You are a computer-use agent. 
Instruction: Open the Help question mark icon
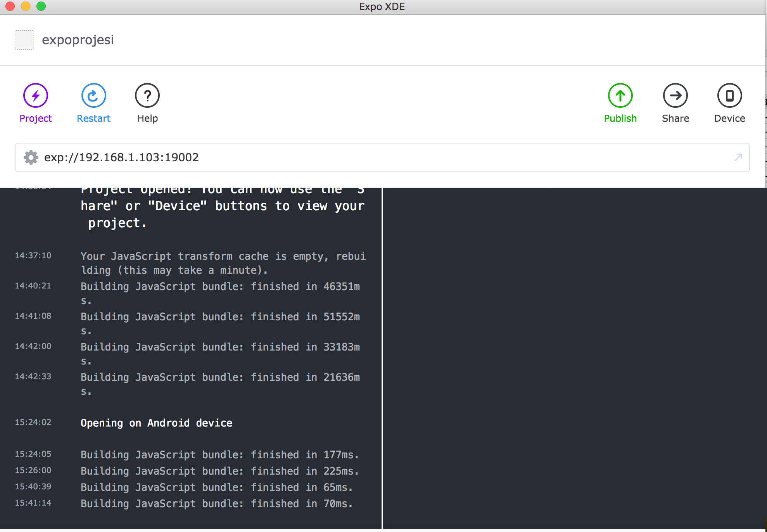[x=147, y=95]
